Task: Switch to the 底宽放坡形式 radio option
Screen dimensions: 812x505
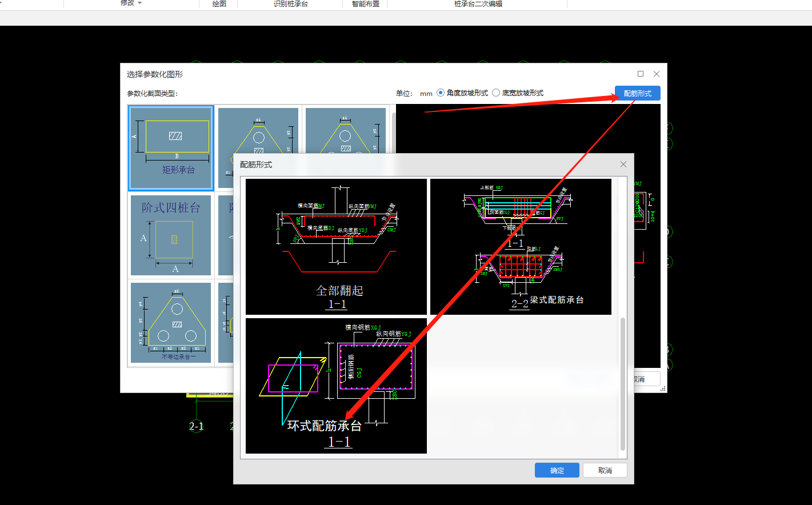Action: pos(496,93)
